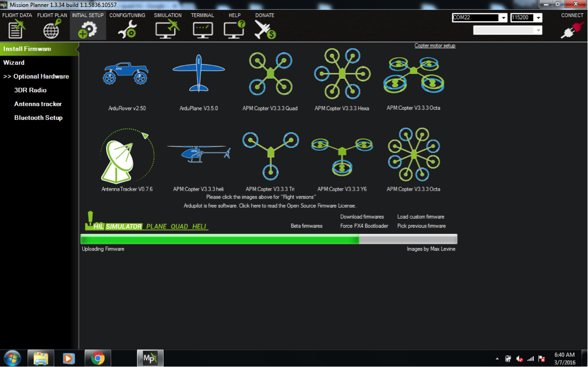
Task: Click Beta firmwares link
Action: point(306,226)
